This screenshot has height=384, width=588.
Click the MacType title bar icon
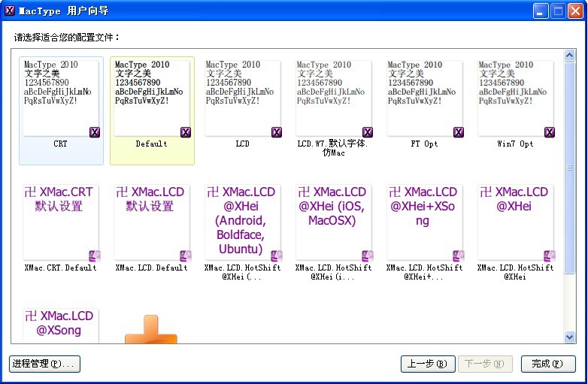tap(10, 11)
